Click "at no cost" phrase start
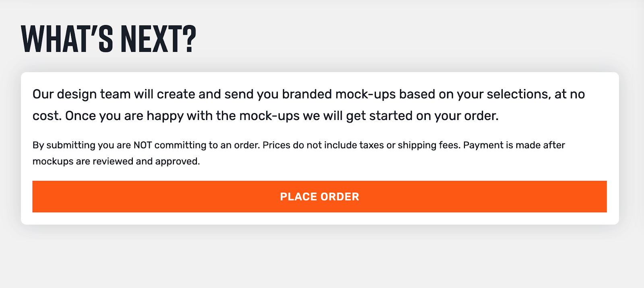The height and width of the screenshot is (288, 644). 570,94
